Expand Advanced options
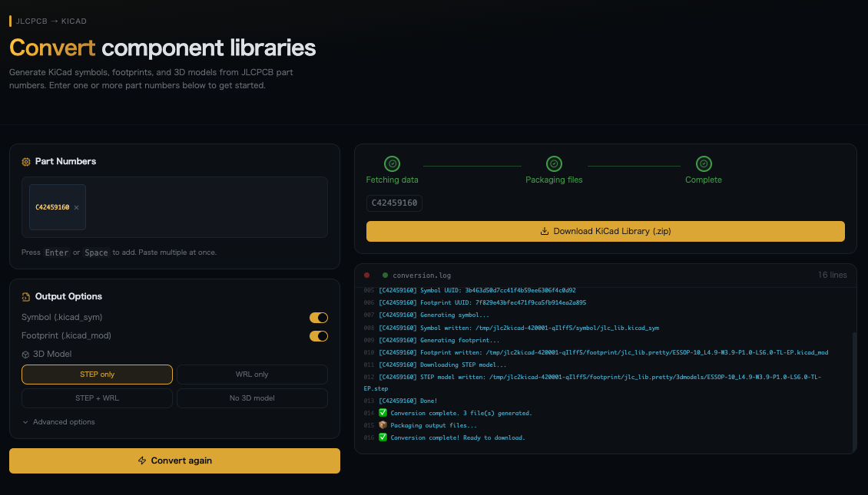The width and height of the screenshot is (868, 495). (58, 422)
